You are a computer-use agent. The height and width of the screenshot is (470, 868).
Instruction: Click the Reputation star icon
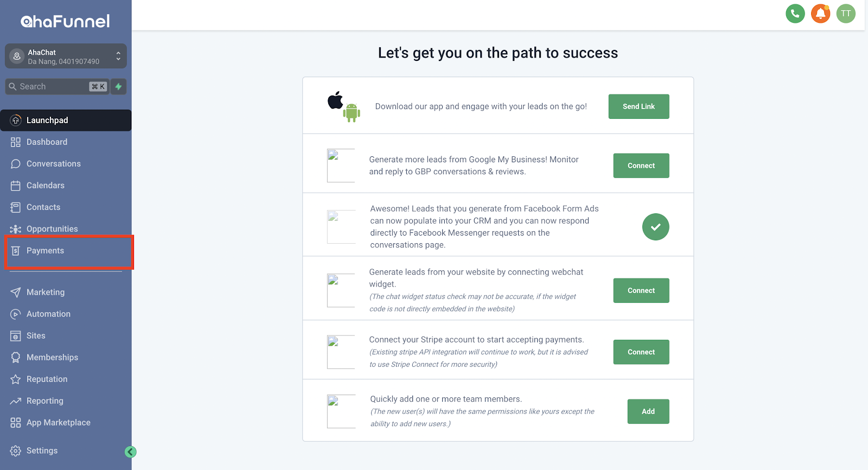click(16, 379)
